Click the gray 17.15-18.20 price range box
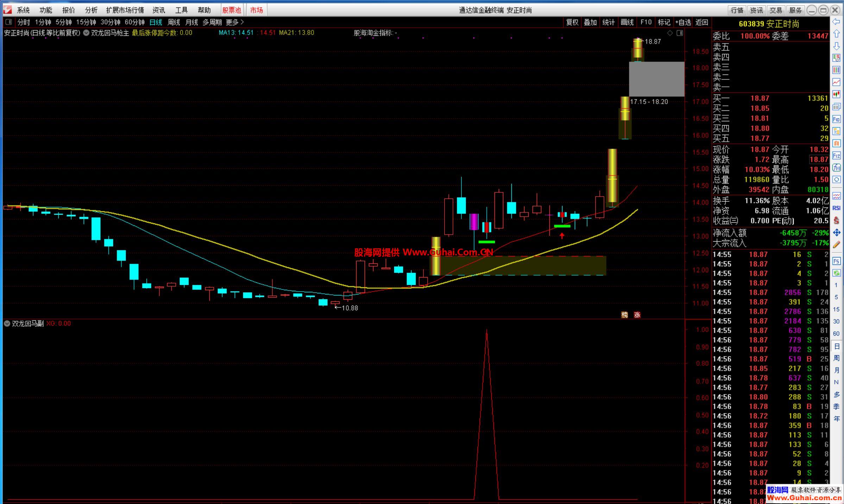 (x=657, y=79)
